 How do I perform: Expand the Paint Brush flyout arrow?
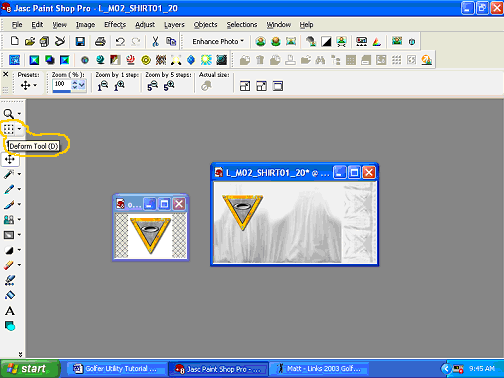19,204
